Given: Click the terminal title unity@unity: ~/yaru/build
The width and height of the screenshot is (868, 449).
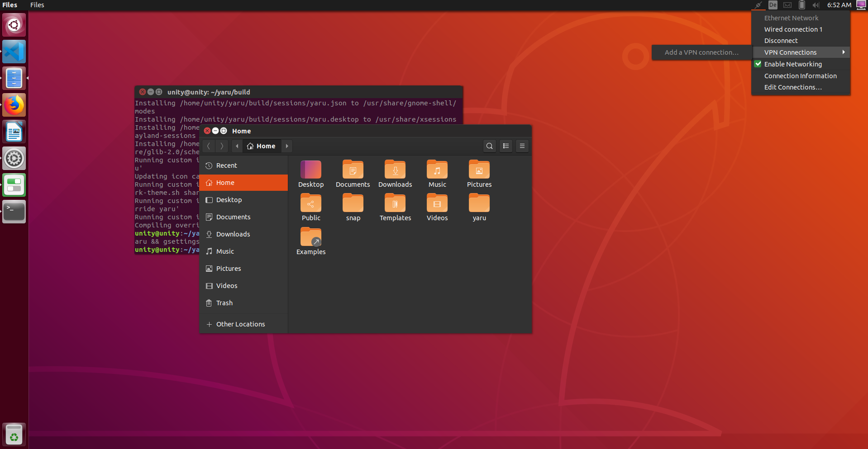Looking at the screenshot, I should click(209, 92).
